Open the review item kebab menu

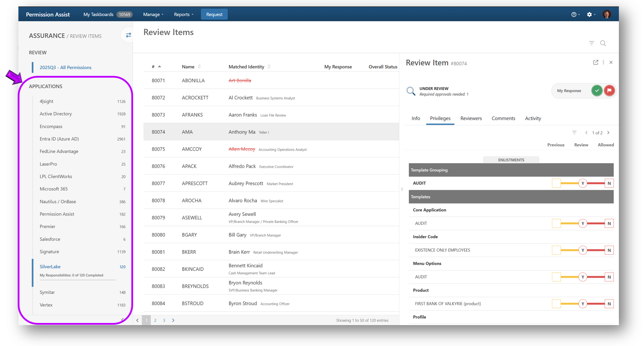click(604, 62)
